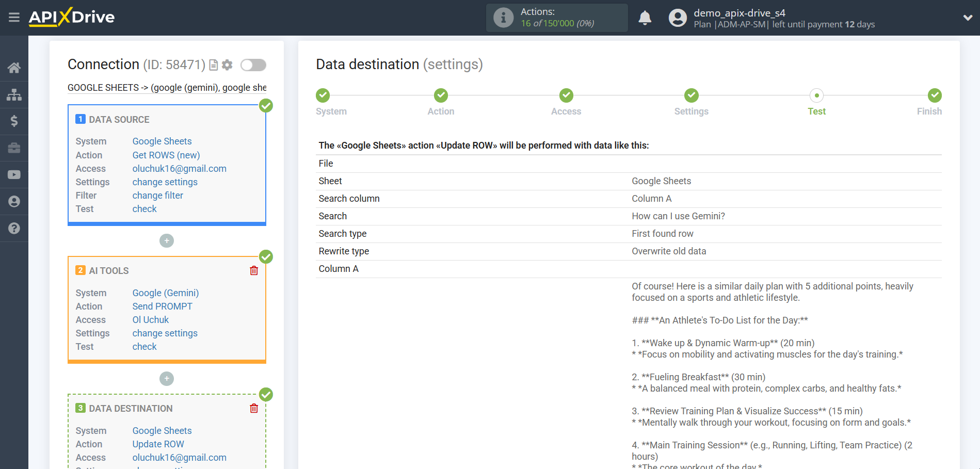Click the Send PROMPT action link
Image resolution: width=980 pixels, height=469 pixels.
(162, 306)
